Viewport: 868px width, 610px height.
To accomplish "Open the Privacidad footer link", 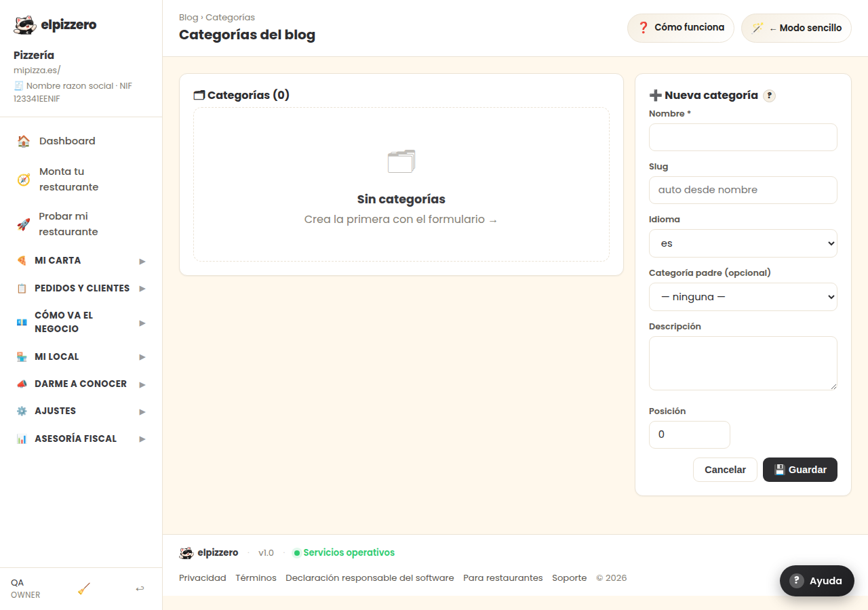I will tap(203, 578).
